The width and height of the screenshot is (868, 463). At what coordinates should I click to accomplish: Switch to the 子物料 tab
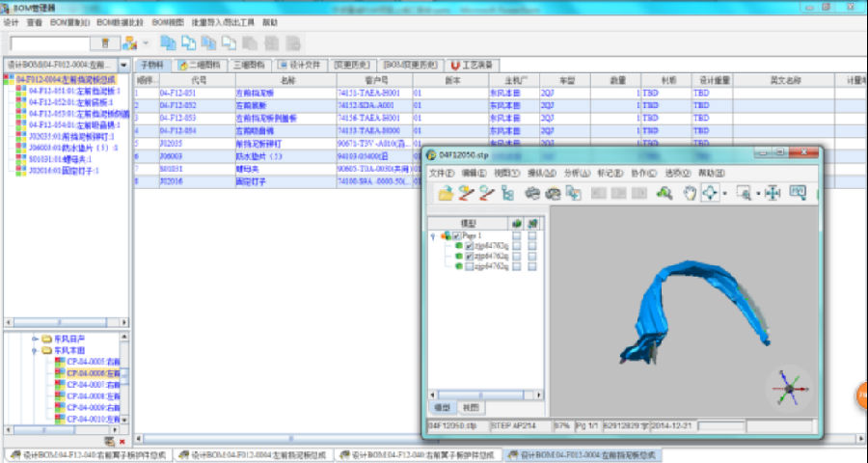(x=152, y=65)
